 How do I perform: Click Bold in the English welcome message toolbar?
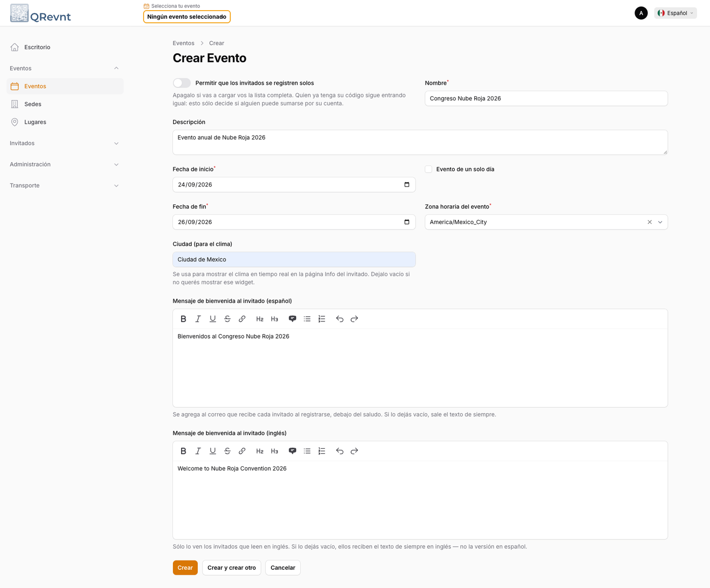pos(184,451)
